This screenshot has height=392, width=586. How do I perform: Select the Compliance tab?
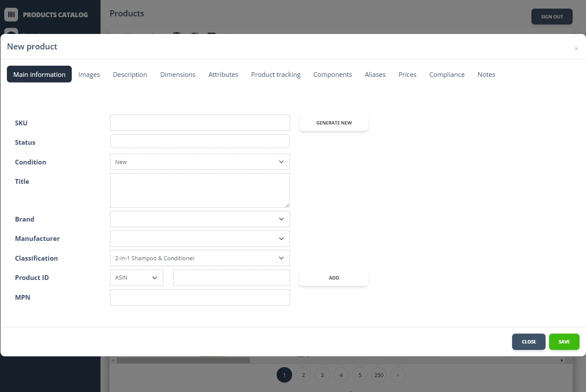coord(447,74)
